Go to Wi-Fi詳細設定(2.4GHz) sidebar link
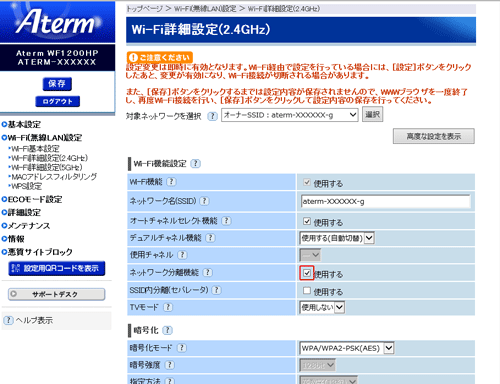Image resolution: width=500 pixels, height=384 pixels. 50,158
